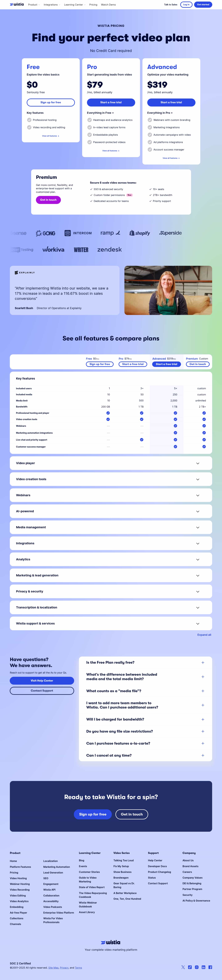Click the Pro plan 'Start a free trial' button
Image resolution: width=222 pixels, height=980 pixels.
click(111, 102)
